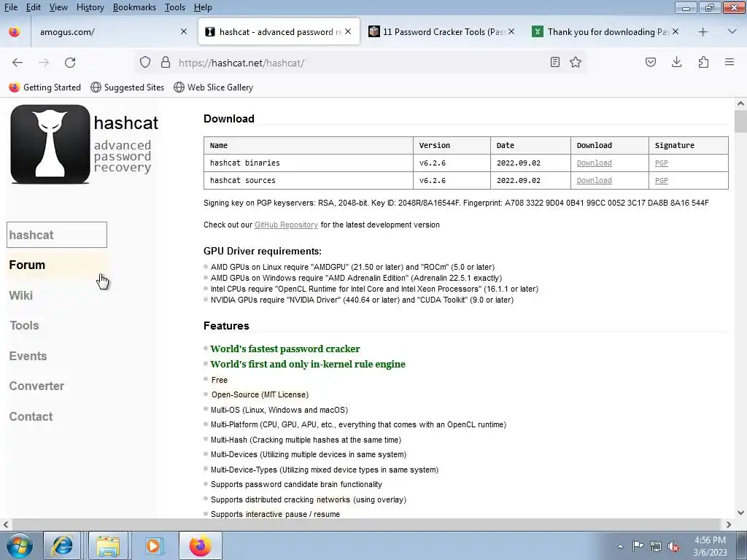Open Windows Start menu
This screenshot has width=747, height=560.
[x=20, y=545]
